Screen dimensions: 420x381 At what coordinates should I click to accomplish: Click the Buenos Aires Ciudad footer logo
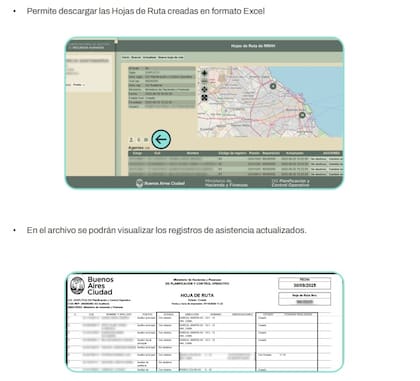coord(160,183)
